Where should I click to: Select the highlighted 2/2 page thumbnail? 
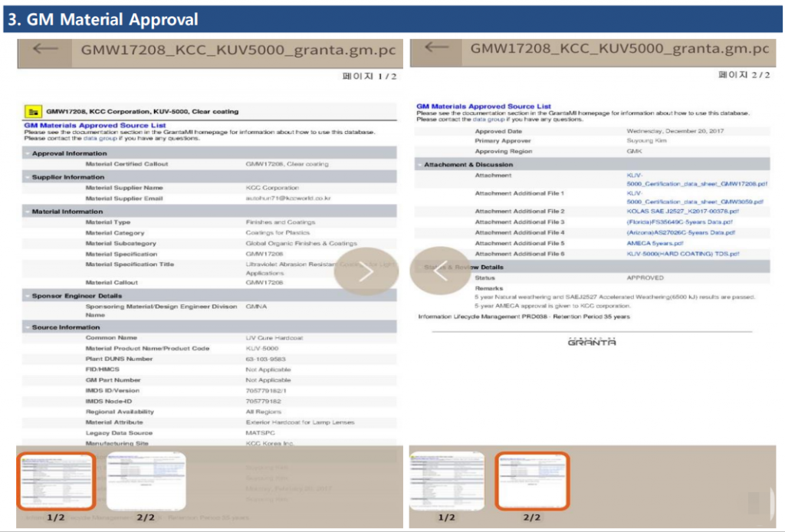(532, 481)
